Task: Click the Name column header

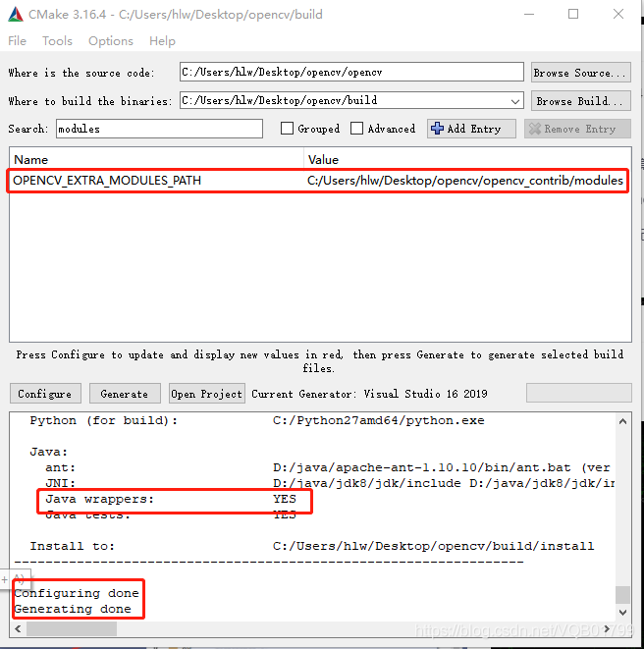Action: tap(156, 159)
